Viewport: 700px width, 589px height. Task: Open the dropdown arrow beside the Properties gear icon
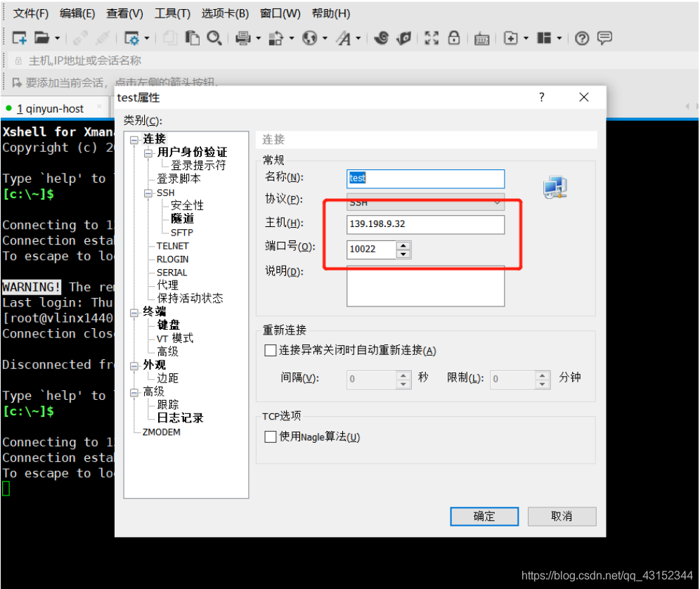[x=146, y=39]
